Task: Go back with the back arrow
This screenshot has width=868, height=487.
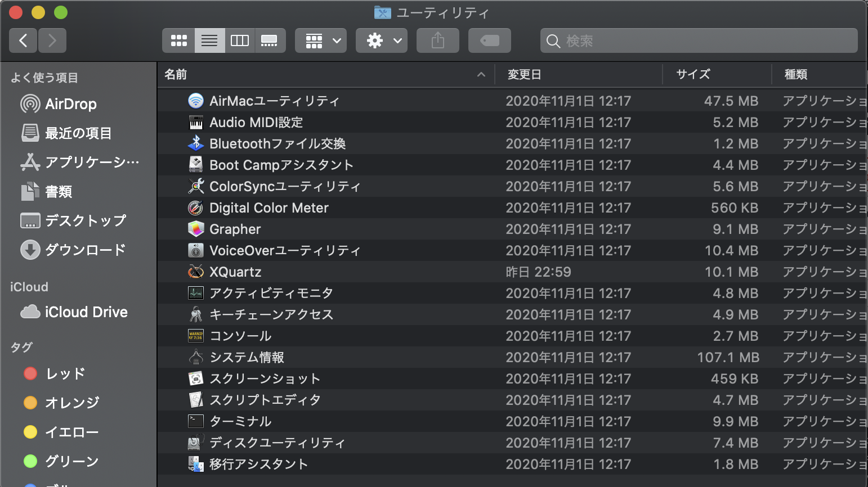Action: pos(23,40)
